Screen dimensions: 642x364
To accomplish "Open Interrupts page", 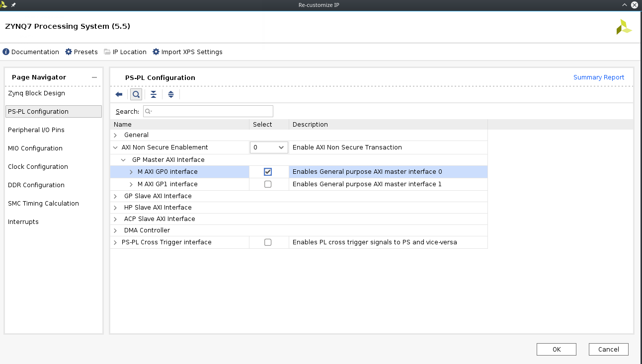I will coord(23,222).
